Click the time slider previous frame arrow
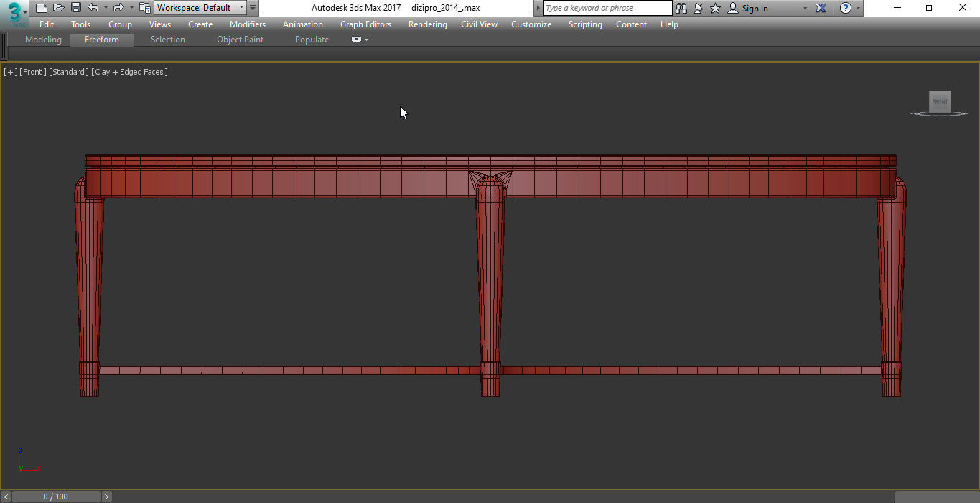 click(6, 497)
